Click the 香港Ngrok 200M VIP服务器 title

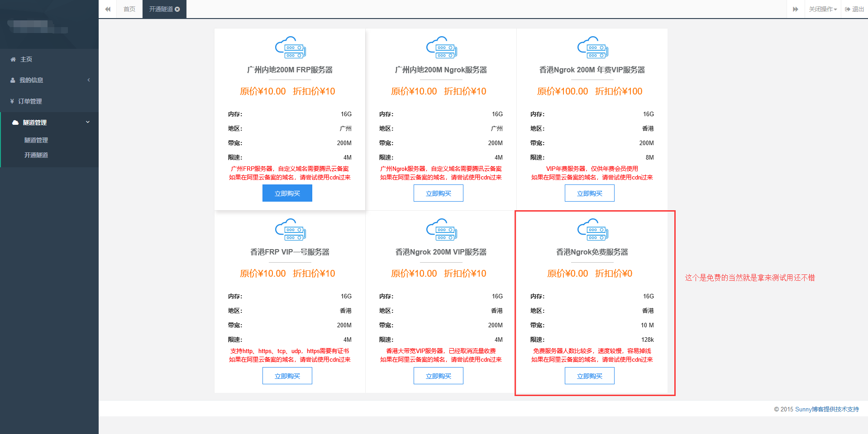[x=441, y=252]
